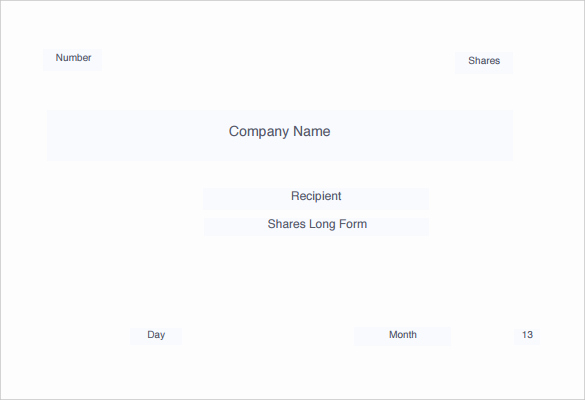Select the Shares field
Screen dimensions: 585x400
(x=484, y=63)
